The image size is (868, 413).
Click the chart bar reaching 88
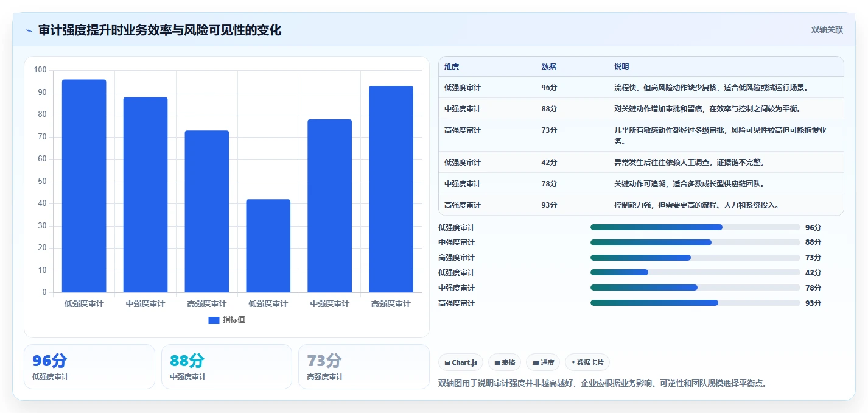tap(145, 195)
